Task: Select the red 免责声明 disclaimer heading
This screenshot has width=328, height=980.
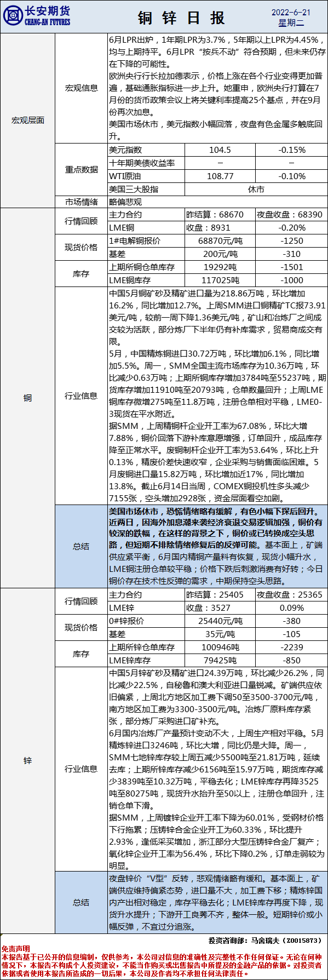Action: coord(16,948)
